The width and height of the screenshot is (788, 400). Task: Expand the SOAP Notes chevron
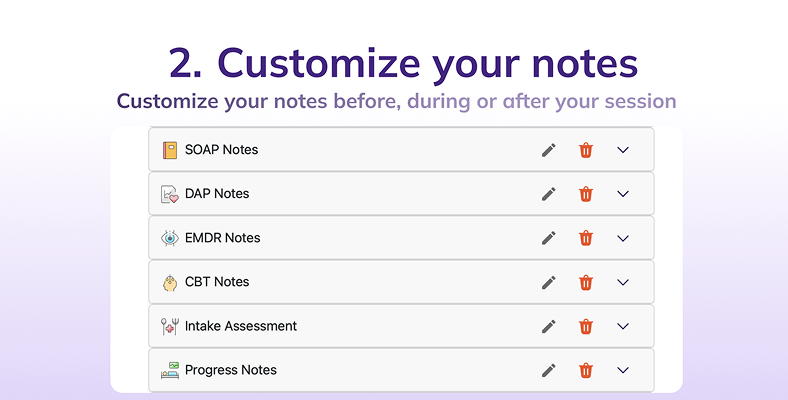[623, 150]
